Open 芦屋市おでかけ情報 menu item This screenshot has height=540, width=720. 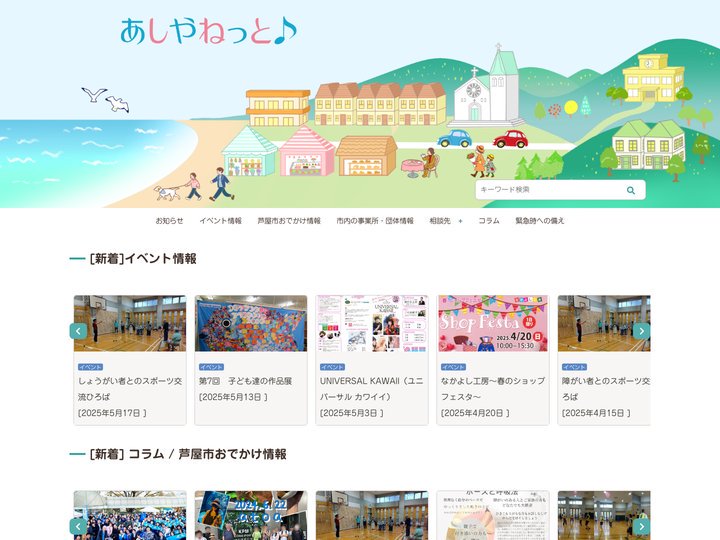click(289, 221)
